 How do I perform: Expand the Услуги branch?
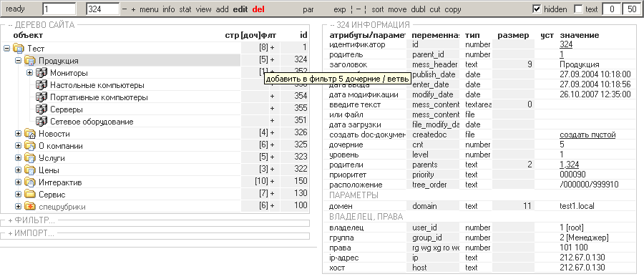18,158
